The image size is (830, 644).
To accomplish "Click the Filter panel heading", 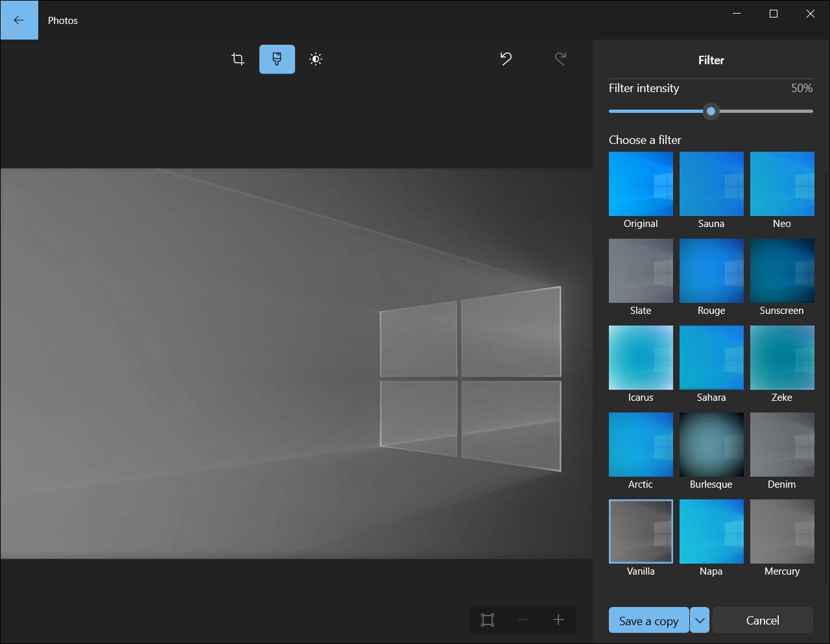I will tap(711, 60).
